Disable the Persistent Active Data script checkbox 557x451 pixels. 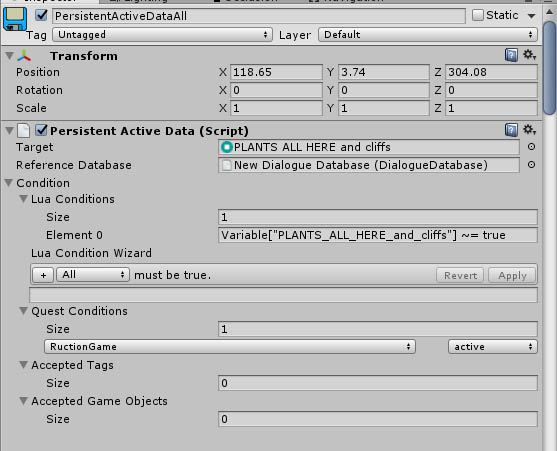click(x=41, y=130)
